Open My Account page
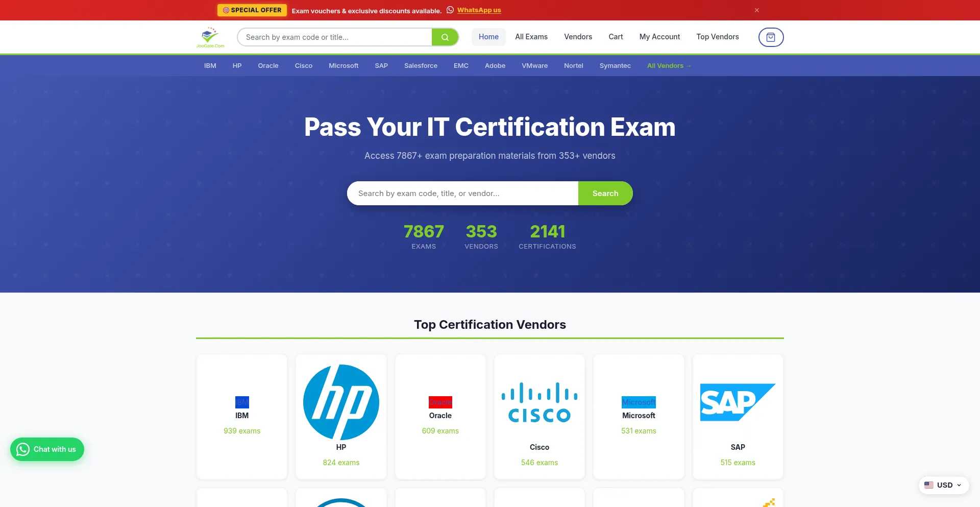This screenshot has height=507, width=980. tap(659, 37)
